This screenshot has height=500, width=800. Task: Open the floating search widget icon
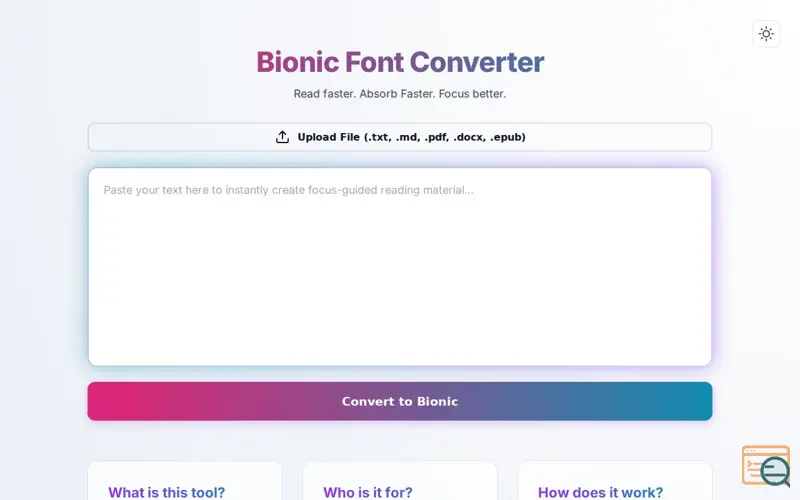766,465
